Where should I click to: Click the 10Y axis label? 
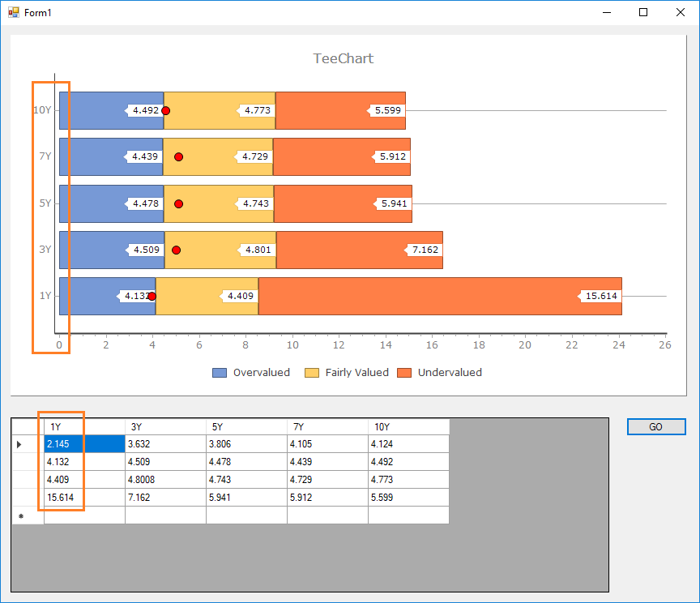[42, 110]
